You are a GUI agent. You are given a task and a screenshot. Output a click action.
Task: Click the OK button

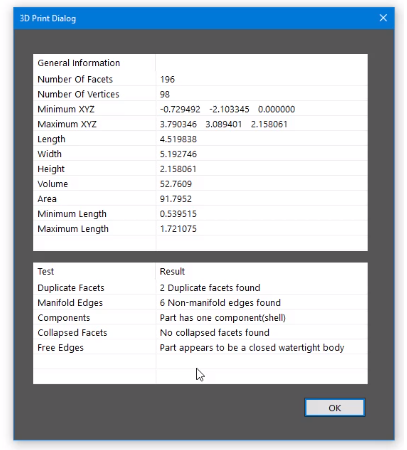[x=335, y=408]
